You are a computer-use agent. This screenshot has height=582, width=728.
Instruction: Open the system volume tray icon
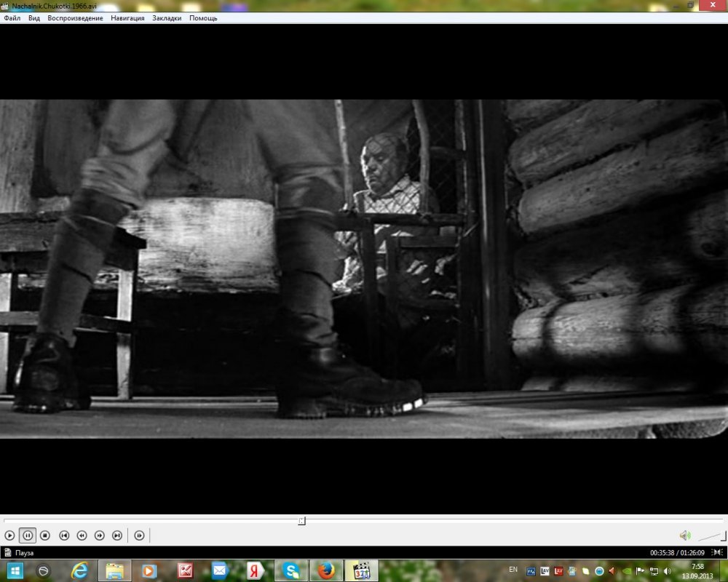[x=667, y=571]
